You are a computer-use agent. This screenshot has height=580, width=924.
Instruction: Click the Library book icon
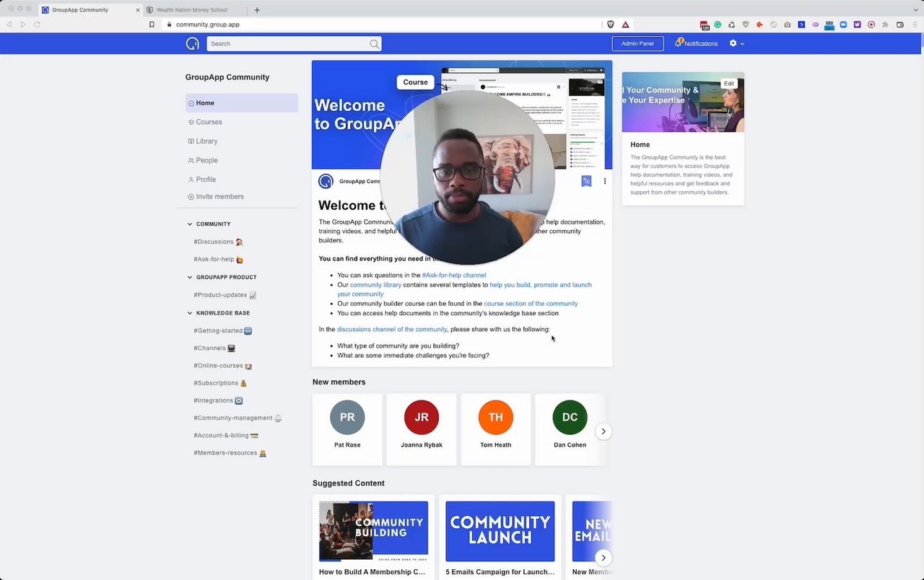[191, 141]
